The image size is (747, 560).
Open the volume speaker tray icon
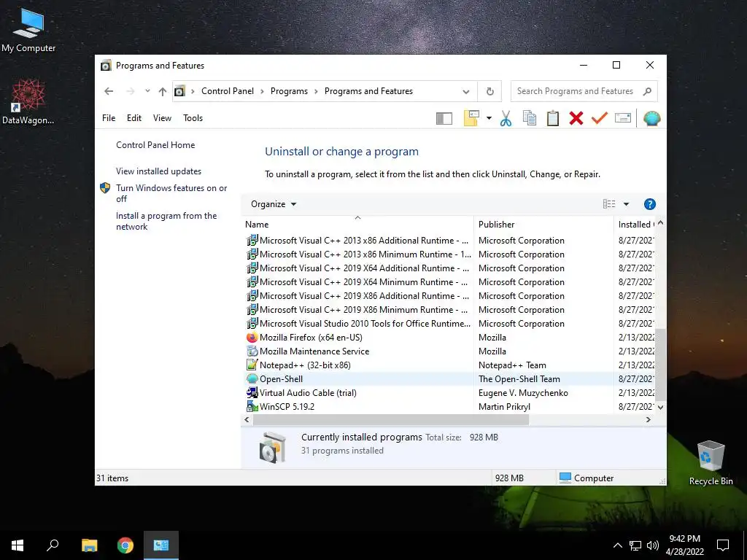[x=653, y=545]
